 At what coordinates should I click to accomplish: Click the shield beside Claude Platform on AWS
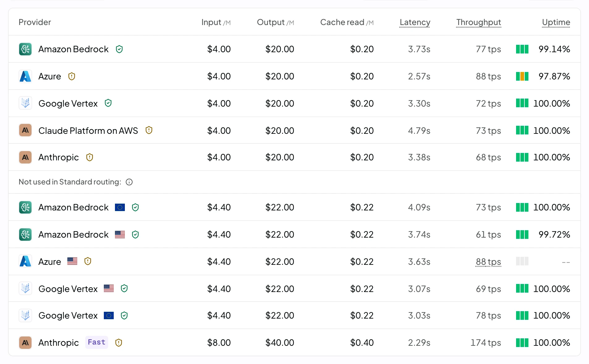149,130
